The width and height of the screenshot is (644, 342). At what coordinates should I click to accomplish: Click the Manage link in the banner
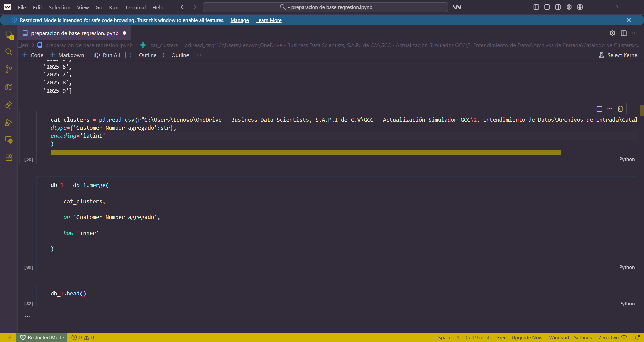click(239, 20)
